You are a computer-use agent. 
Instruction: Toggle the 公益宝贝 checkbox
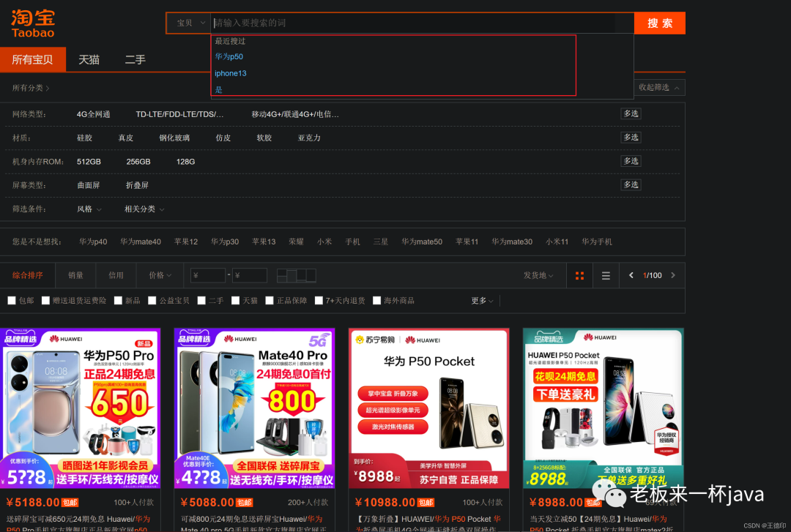click(152, 301)
